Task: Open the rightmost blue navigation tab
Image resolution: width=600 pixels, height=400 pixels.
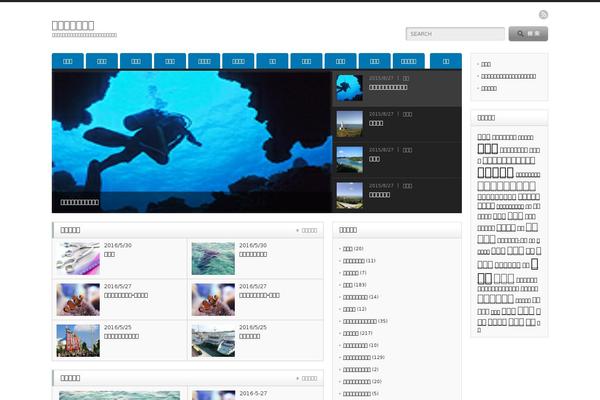Action: pyautogui.click(x=446, y=61)
